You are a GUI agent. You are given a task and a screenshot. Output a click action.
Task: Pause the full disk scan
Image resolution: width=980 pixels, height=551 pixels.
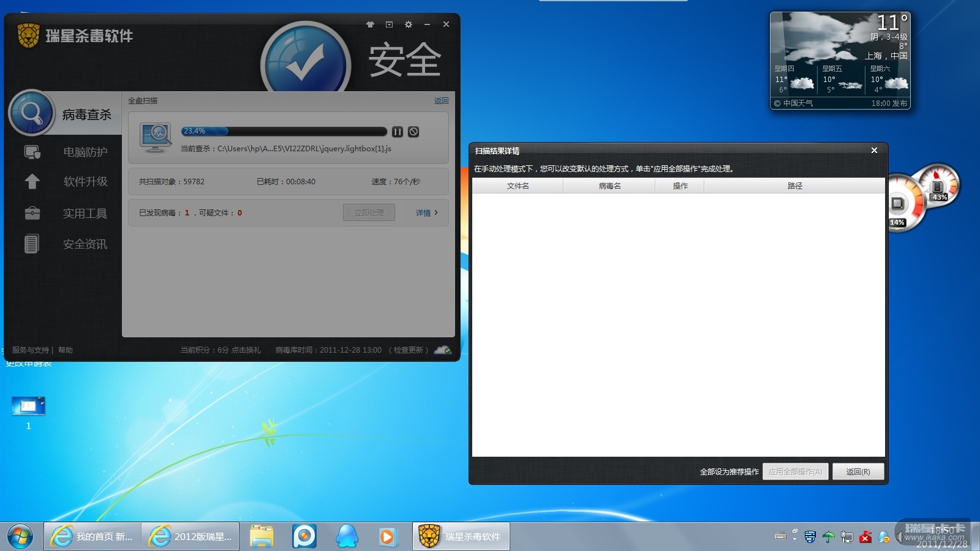tap(398, 132)
